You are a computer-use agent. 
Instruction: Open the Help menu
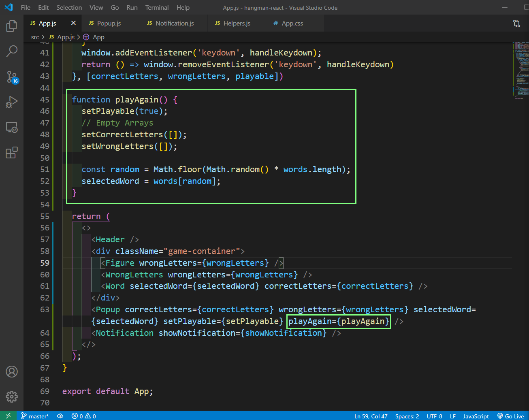point(183,7)
